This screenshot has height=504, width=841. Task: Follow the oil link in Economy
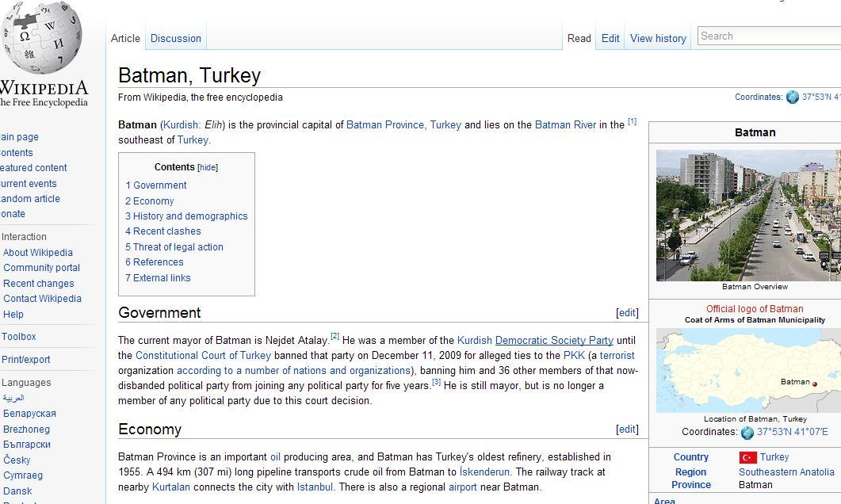(276, 457)
